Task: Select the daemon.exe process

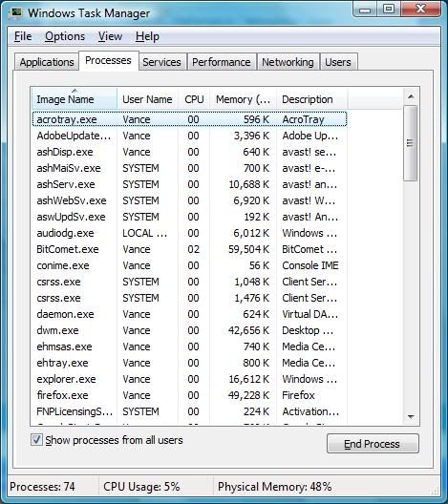Action: 190,314
